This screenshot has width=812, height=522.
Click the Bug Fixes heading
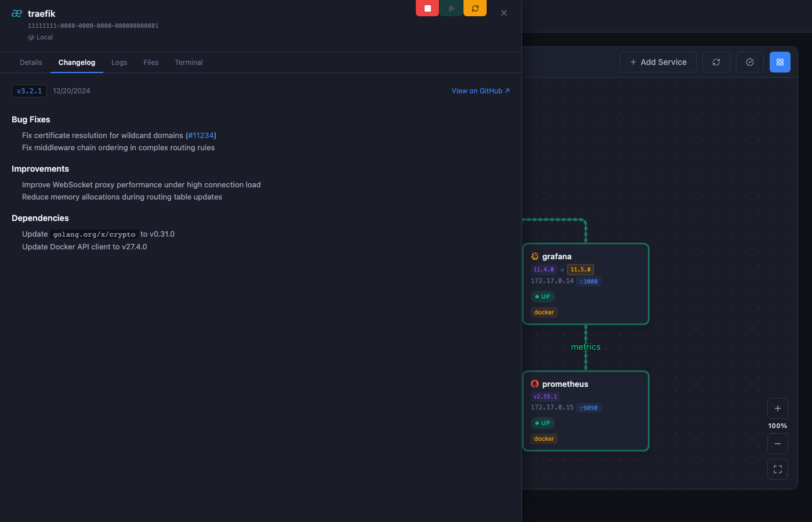pos(31,119)
